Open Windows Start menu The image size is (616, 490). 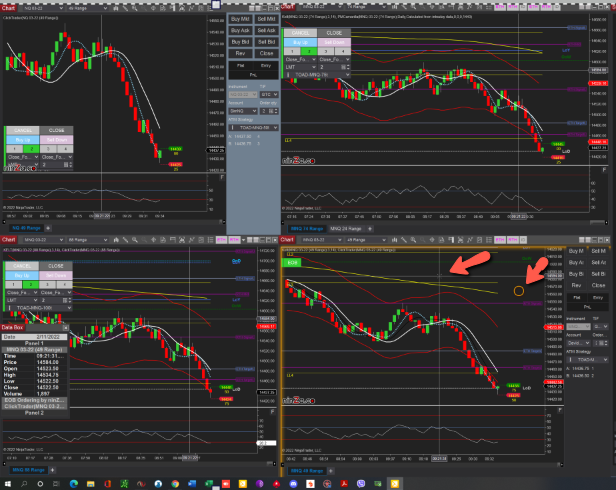click(7, 484)
